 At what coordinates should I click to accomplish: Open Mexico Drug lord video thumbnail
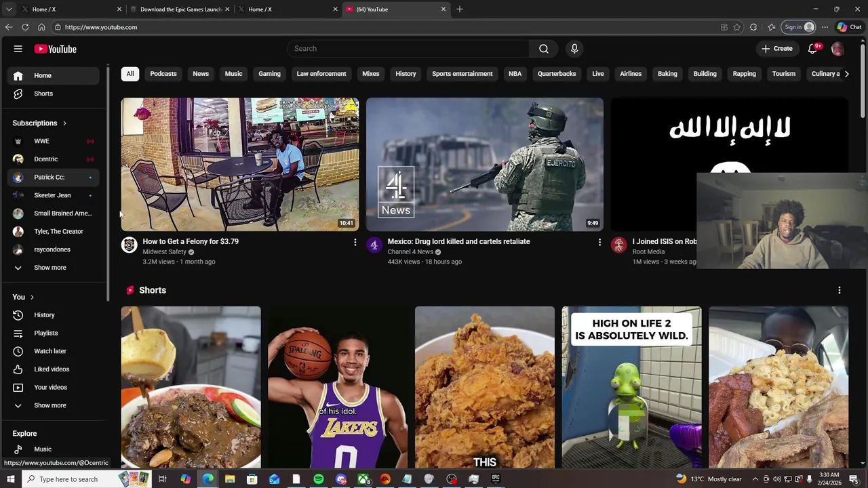tap(485, 165)
